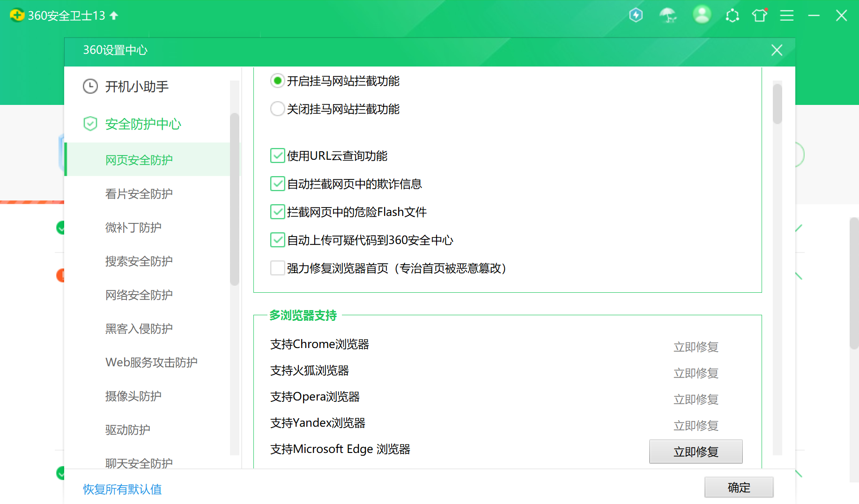
Task: Click the 360 logo icon in title bar
Action: point(17,15)
